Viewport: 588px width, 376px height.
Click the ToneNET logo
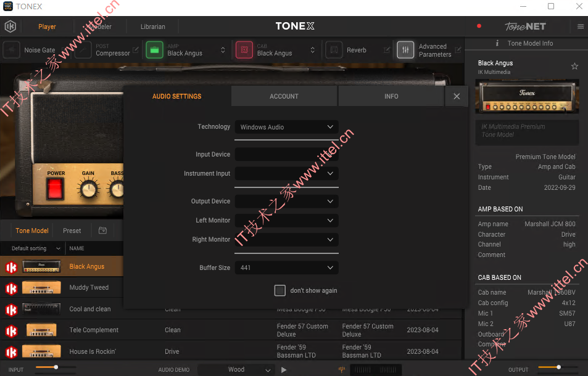tap(525, 27)
